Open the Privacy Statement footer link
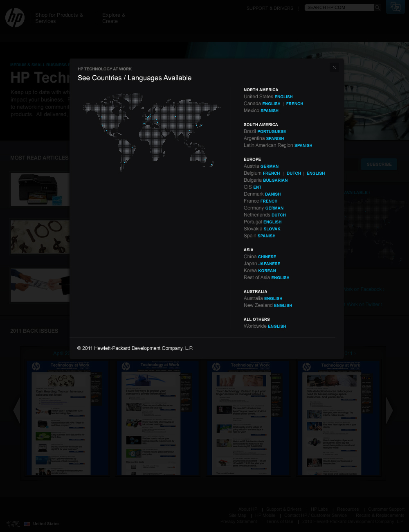The height and width of the screenshot is (532, 409). [x=238, y=521]
